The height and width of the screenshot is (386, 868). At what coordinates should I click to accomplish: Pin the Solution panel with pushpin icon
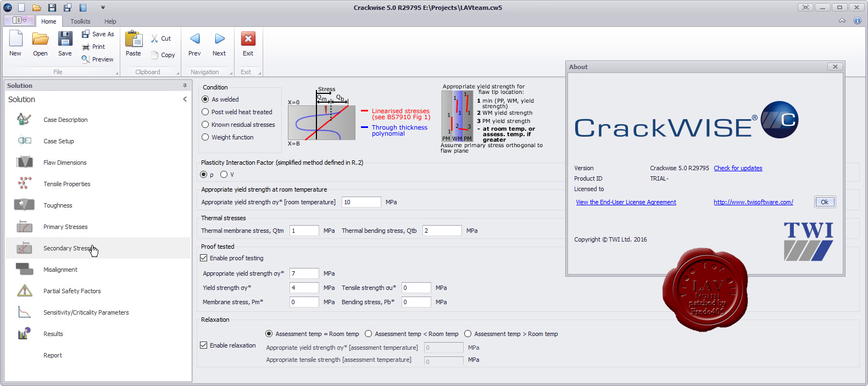click(185, 86)
